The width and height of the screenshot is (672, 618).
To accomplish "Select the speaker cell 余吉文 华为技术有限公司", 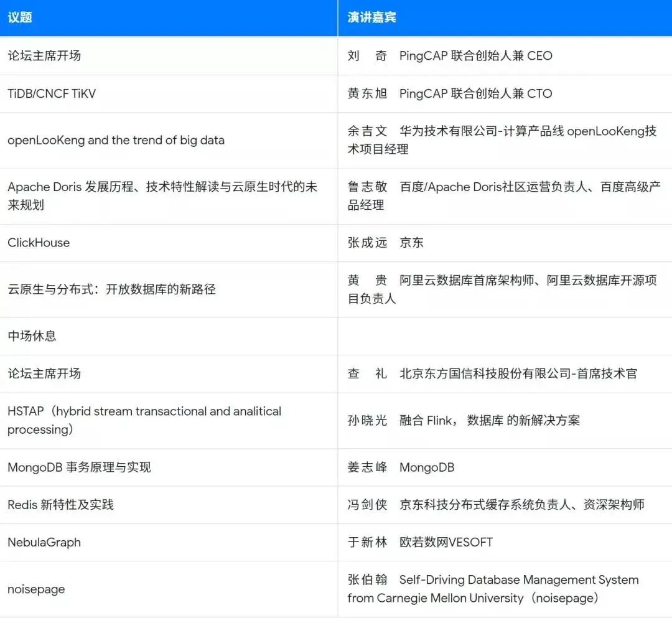I will (505, 140).
